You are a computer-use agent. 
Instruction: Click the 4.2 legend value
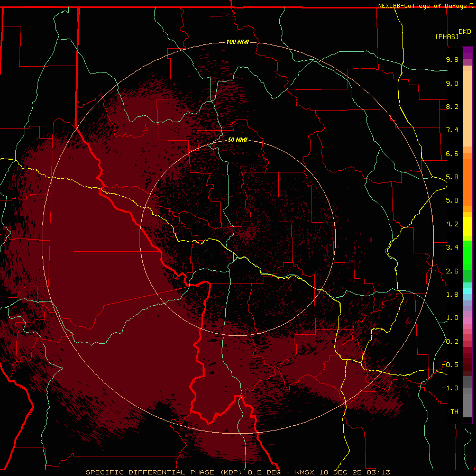(x=452, y=224)
